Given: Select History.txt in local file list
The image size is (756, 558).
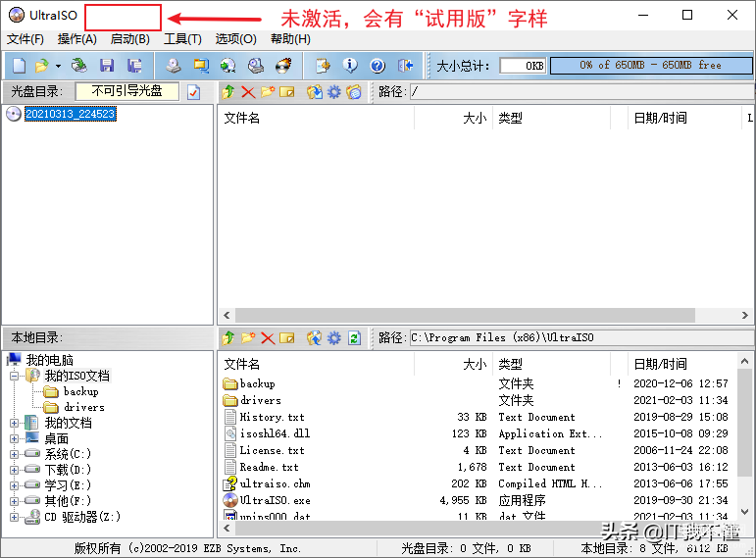Looking at the screenshot, I should tap(272, 417).
